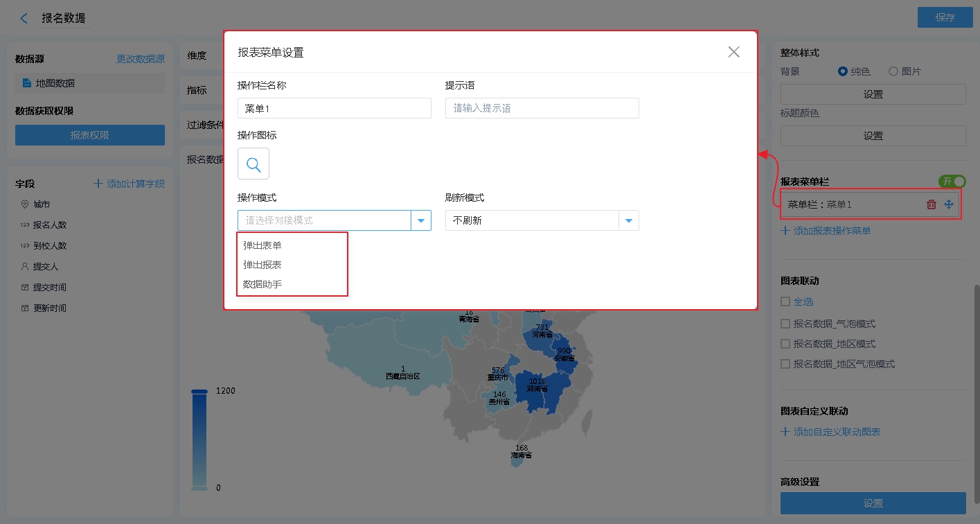Screen dimensions: 980x524
Task: Click the 提示语 input field
Action: click(x=542, y=108)
